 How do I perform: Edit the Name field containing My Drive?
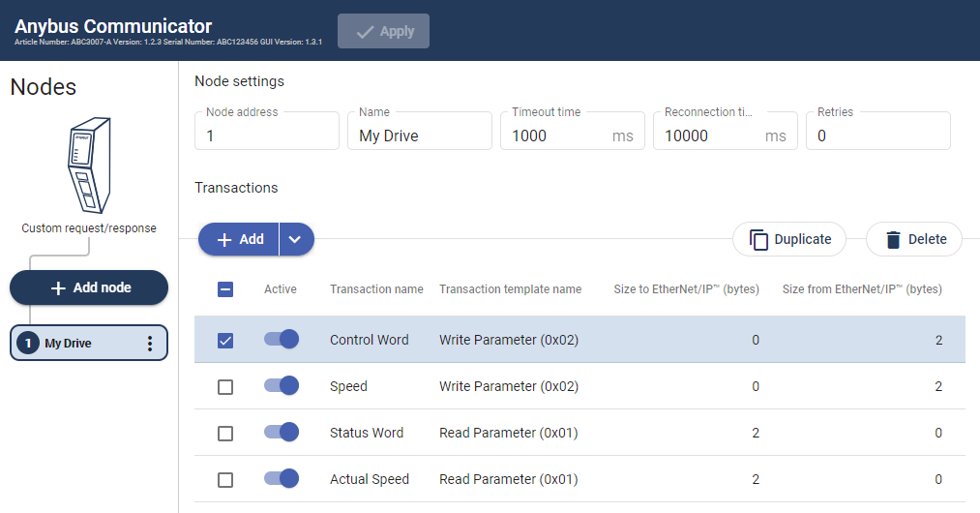420,136
